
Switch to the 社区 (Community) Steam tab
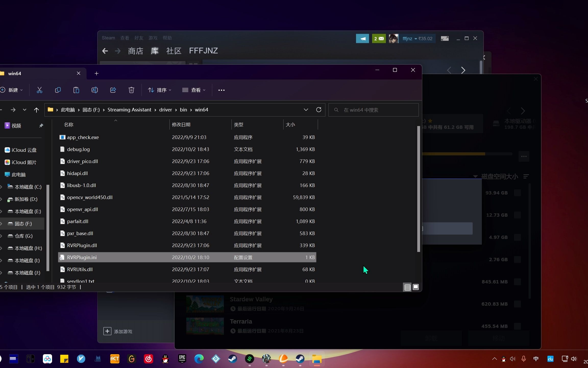click(x=174, y=51)
